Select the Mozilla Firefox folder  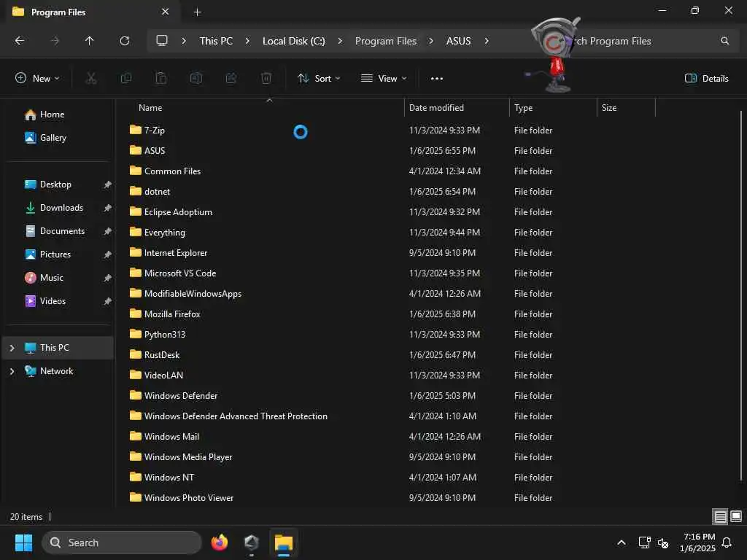point(165,314)
